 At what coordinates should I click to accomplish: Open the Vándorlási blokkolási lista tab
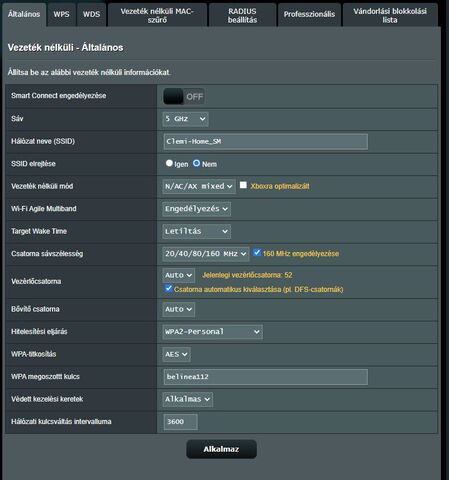pos(390,15)
